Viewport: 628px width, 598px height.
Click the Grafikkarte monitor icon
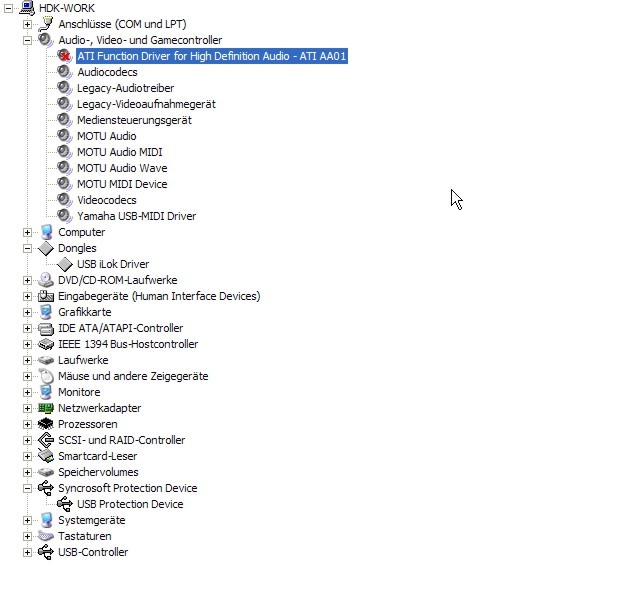point(46,312)
